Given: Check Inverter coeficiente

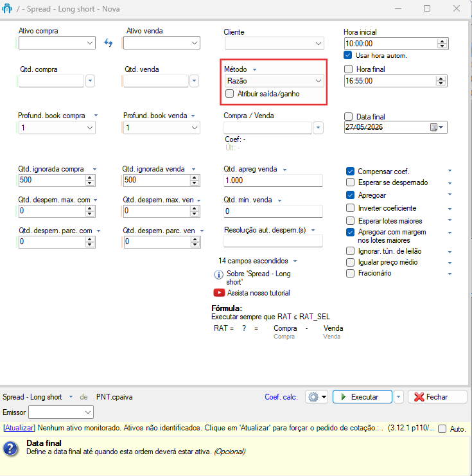Looking at the screenshot, I should click(x=350, y=208).
